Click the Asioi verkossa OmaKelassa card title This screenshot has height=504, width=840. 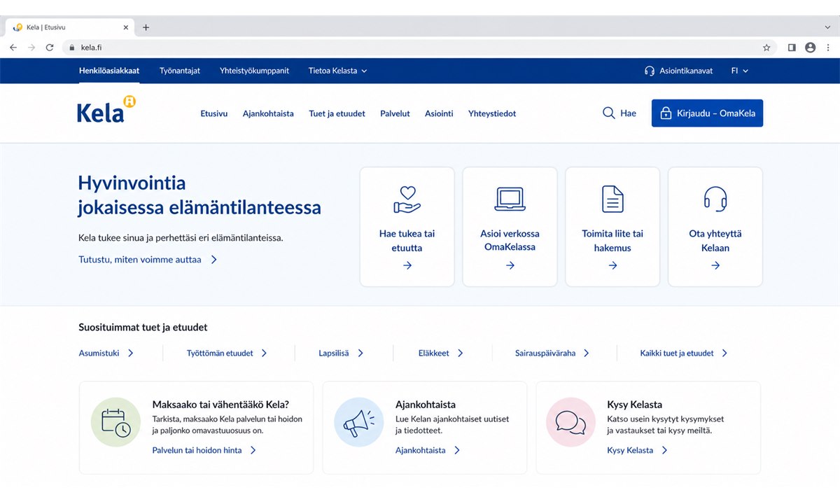tap(510, 241)
